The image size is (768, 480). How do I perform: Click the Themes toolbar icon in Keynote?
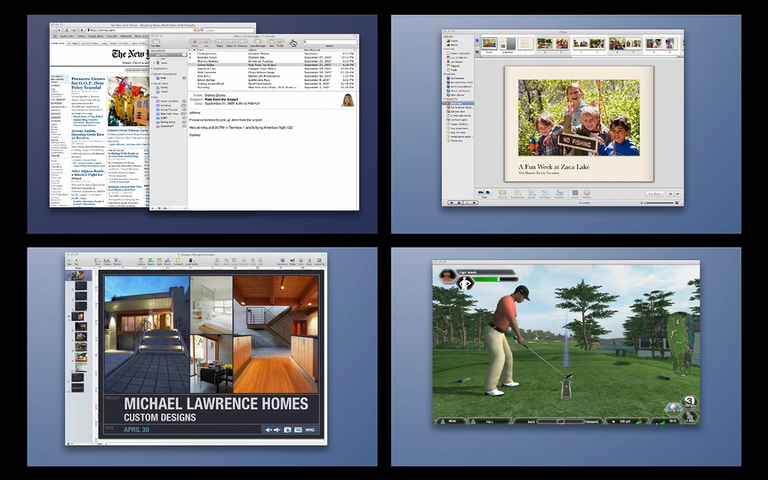(x=107, y=261)
